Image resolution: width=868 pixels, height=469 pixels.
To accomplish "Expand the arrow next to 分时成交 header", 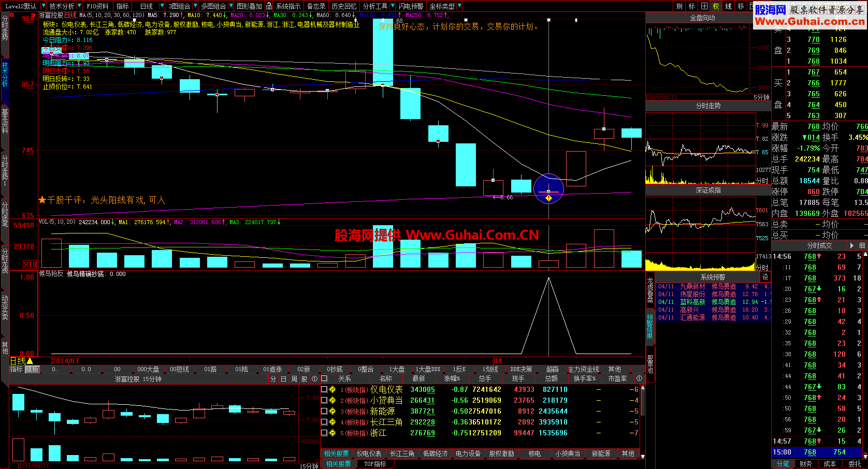I will tap(851, 245).
